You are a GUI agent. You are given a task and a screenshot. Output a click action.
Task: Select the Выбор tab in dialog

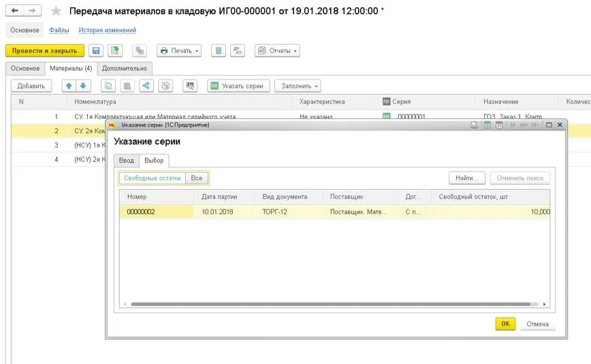[x=154, y=161]
